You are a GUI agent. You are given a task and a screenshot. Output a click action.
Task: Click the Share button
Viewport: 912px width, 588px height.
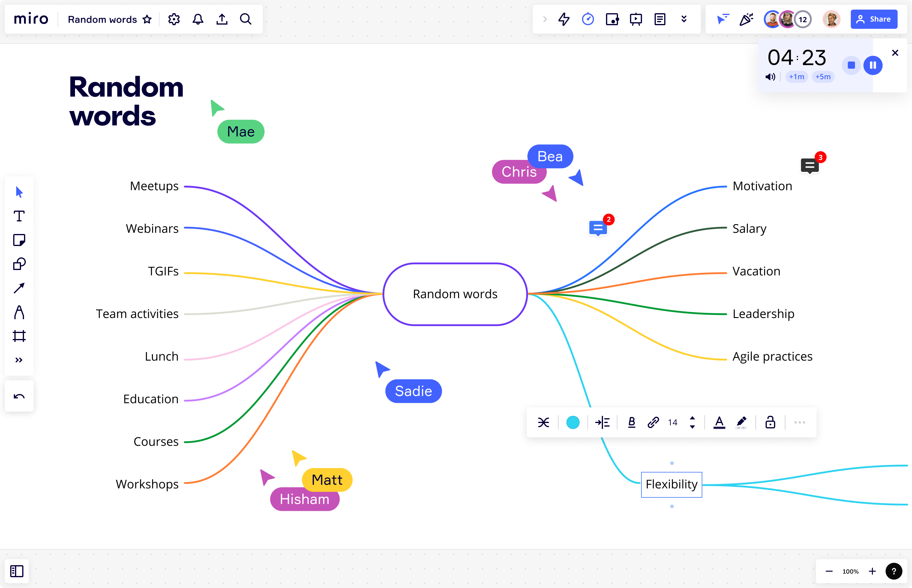coord(873,19)
